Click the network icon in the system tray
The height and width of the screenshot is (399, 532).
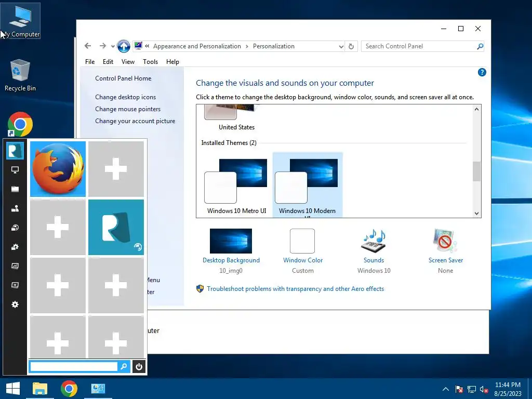(x=472, y=390)
